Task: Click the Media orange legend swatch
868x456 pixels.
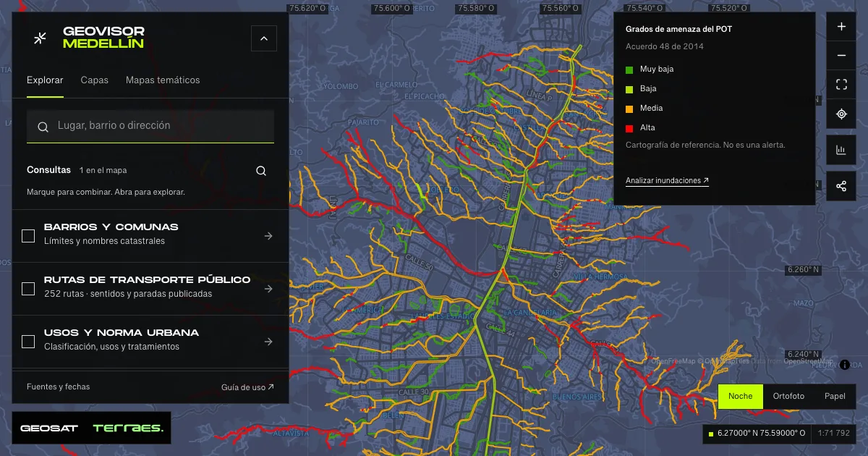Action: pyautogui.click(x=629, y=109)
